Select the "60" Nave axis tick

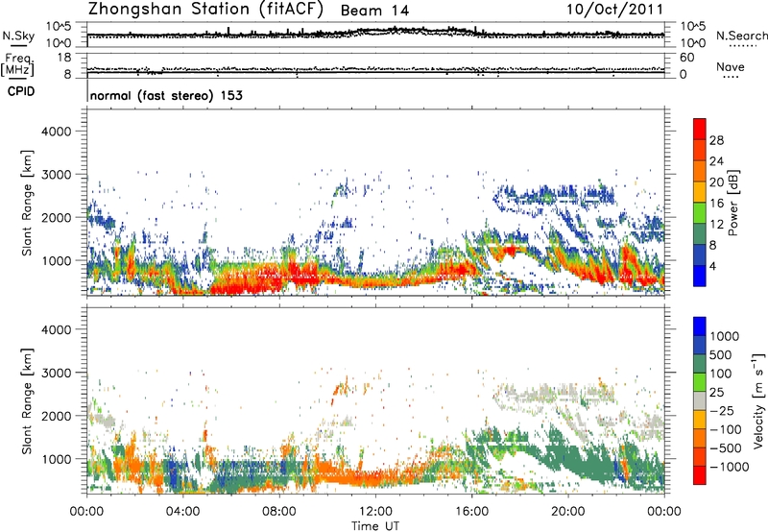pyautogui.click(x=686, y=58)
